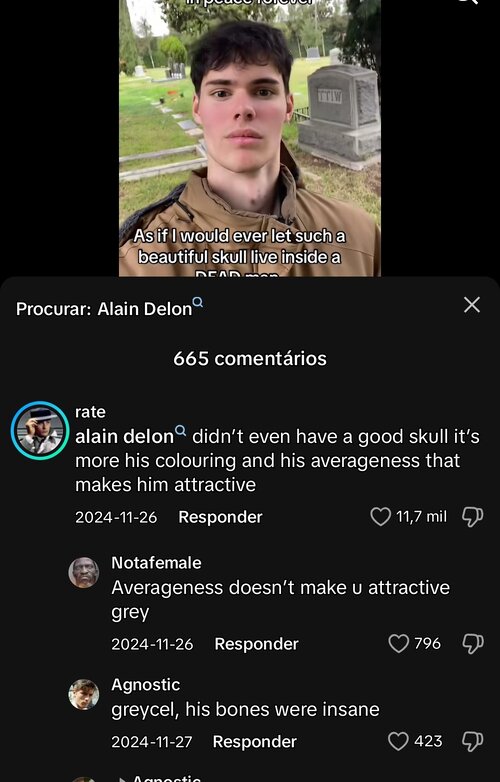Dislike rate's comment with 11,7 mil likes
The width and height of the screenshot is (500, 782).
[472, 517]
